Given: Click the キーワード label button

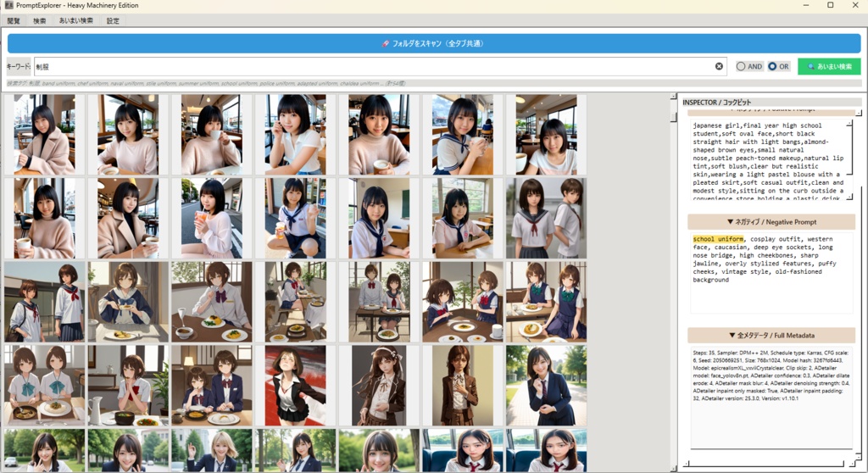Looking at the screenshot, I should coord(19,66).
